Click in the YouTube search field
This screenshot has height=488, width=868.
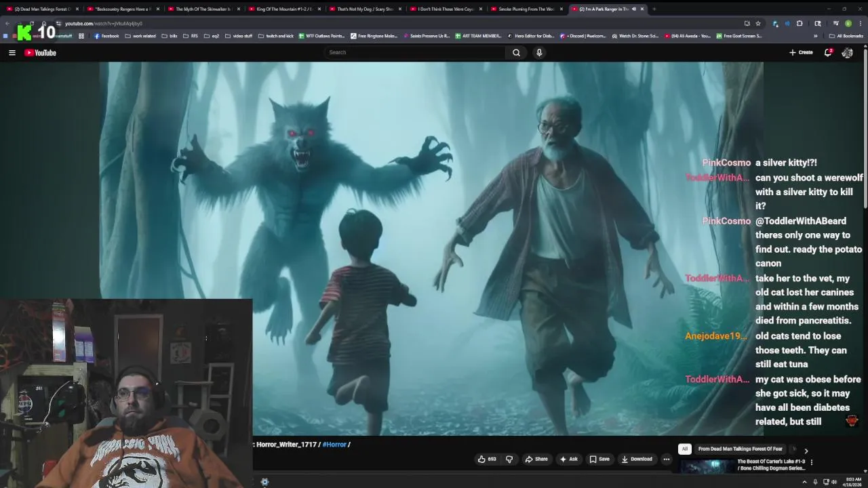tap(415, 52)
